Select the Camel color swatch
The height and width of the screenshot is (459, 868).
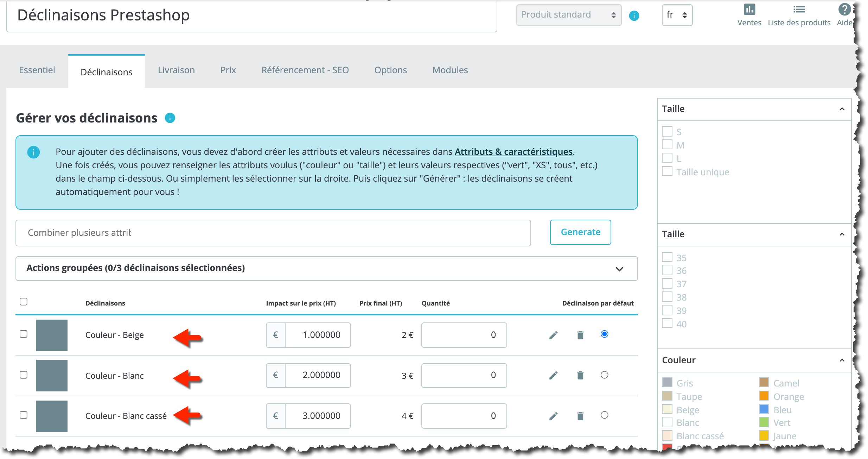(x=764, y=382)
